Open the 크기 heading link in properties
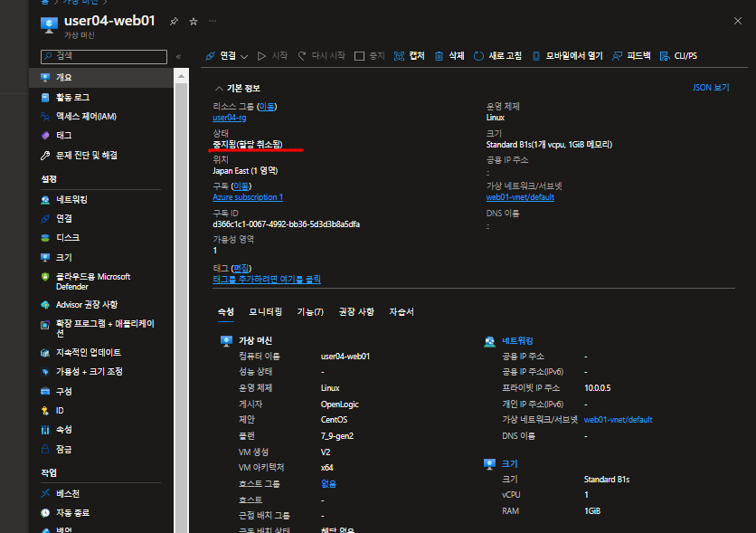Screen dimensions: 756x533 point(510,463)
